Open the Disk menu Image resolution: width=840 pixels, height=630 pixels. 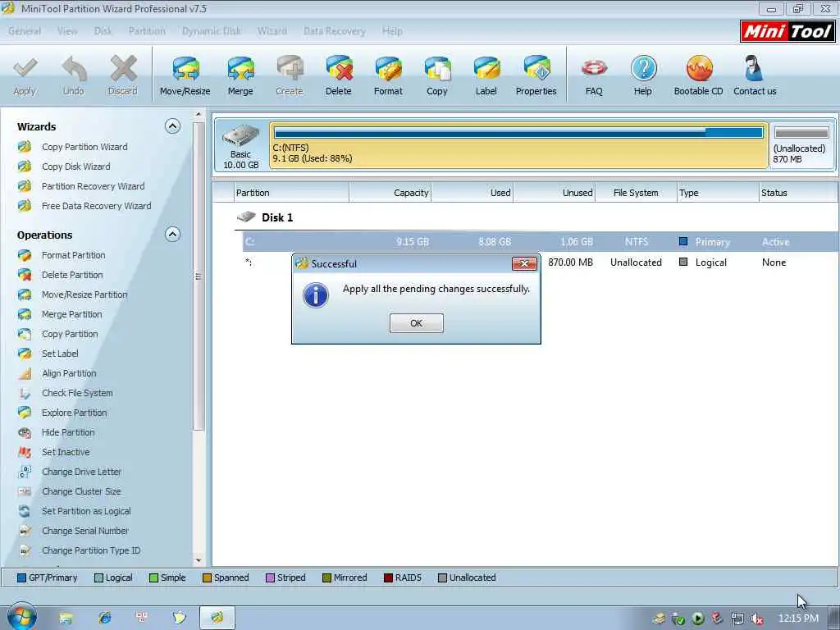(x=103, y=31)
